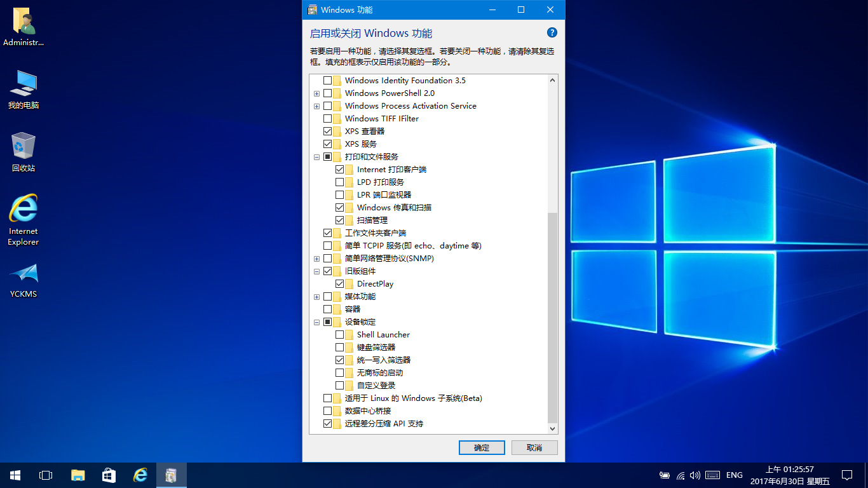Image resolution: width=868 pixels, height=488 pixels.
Task: Uncheck 远程差分压缩 API 支持 checkbox
Action: coord(328,424)
